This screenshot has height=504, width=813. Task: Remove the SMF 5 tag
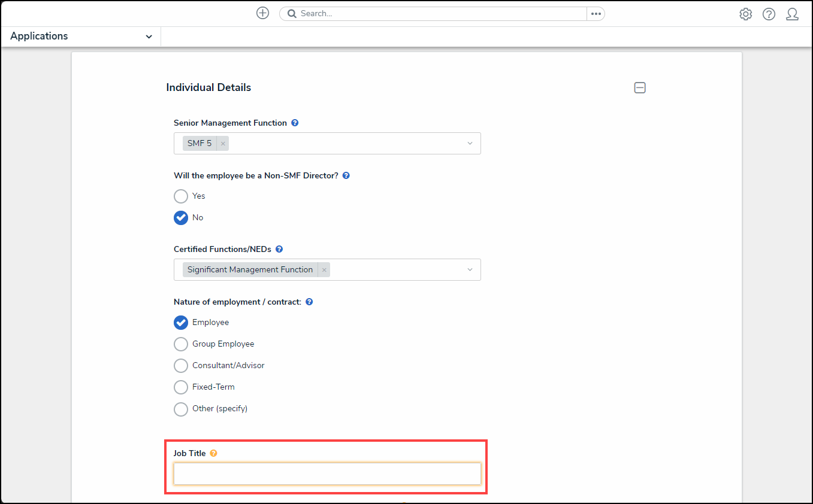(223, 144)
